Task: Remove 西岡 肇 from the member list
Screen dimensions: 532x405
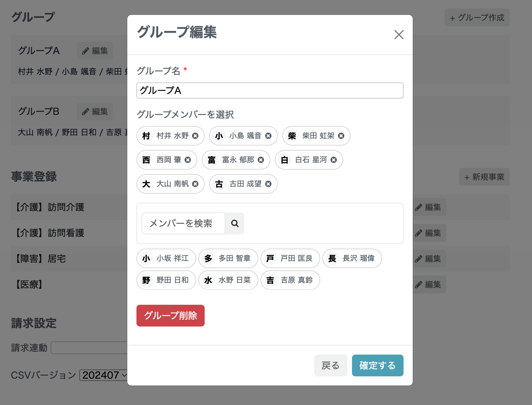Action: click(x=188, y=160)
